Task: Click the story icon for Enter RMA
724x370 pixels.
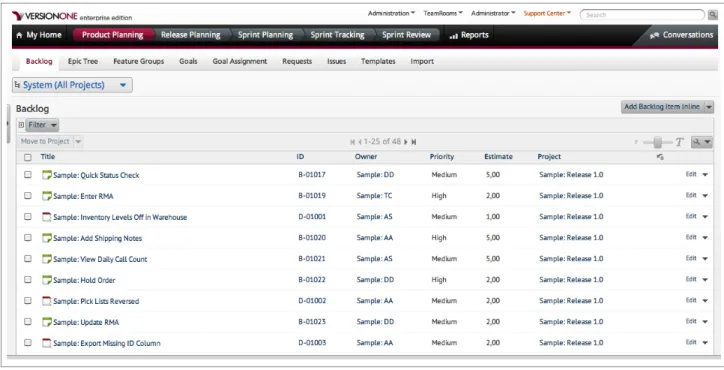Action: point(47,196)
